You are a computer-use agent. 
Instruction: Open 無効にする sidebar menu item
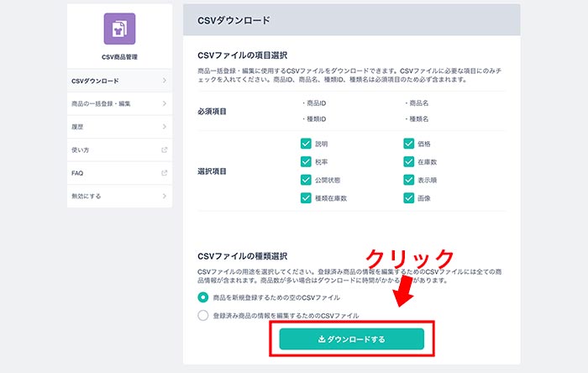tap(119, 196)
